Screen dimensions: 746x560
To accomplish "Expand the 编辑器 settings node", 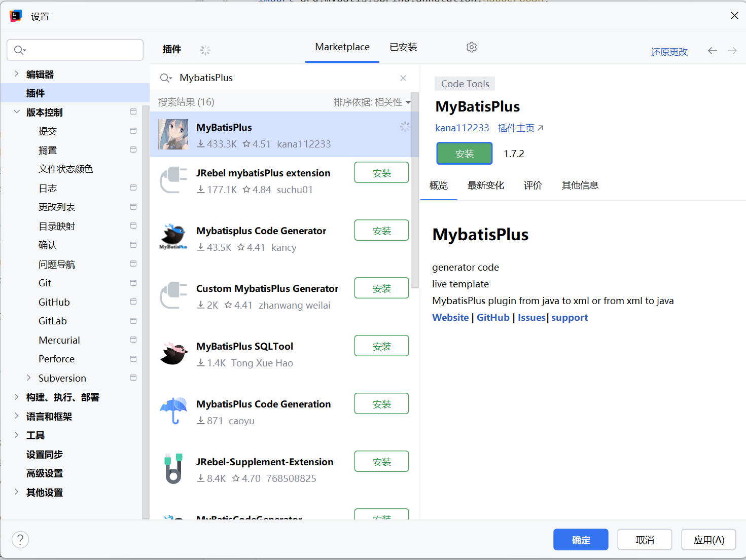I will (16, 74).
